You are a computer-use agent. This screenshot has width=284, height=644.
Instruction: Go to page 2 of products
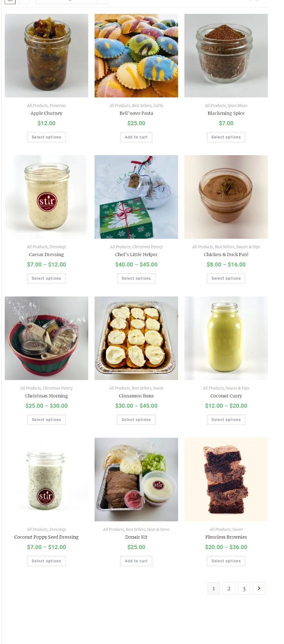(229, 588)
